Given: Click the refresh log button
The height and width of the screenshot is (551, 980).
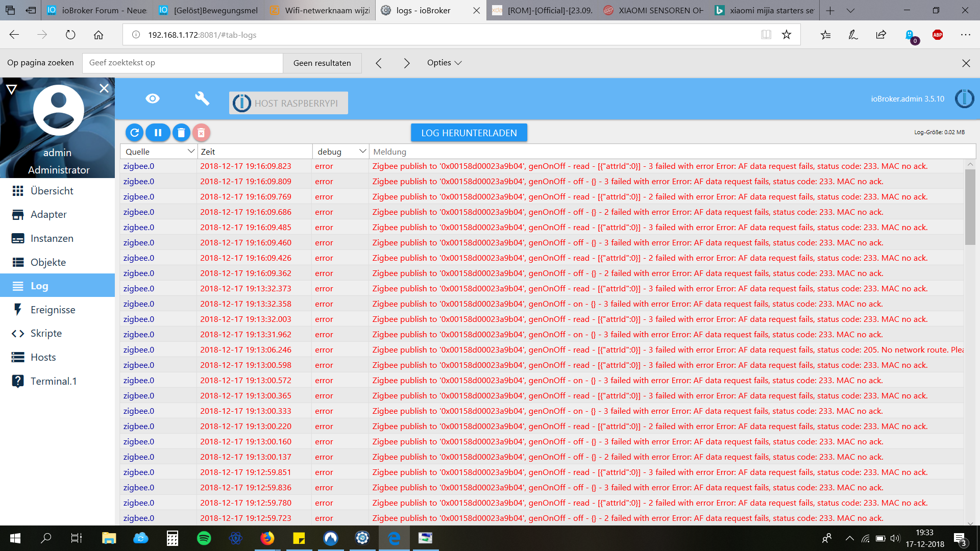Looking at the screenshot, I should click(x=135, y=133).
